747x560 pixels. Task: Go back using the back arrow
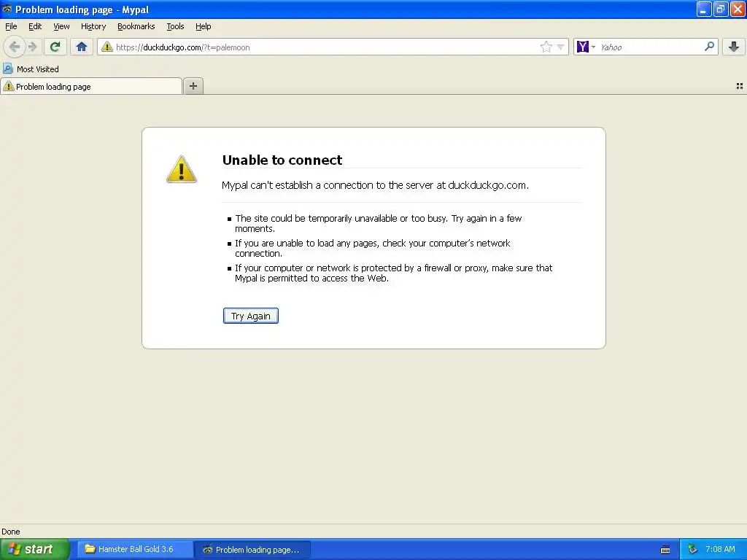coord(15,47)
